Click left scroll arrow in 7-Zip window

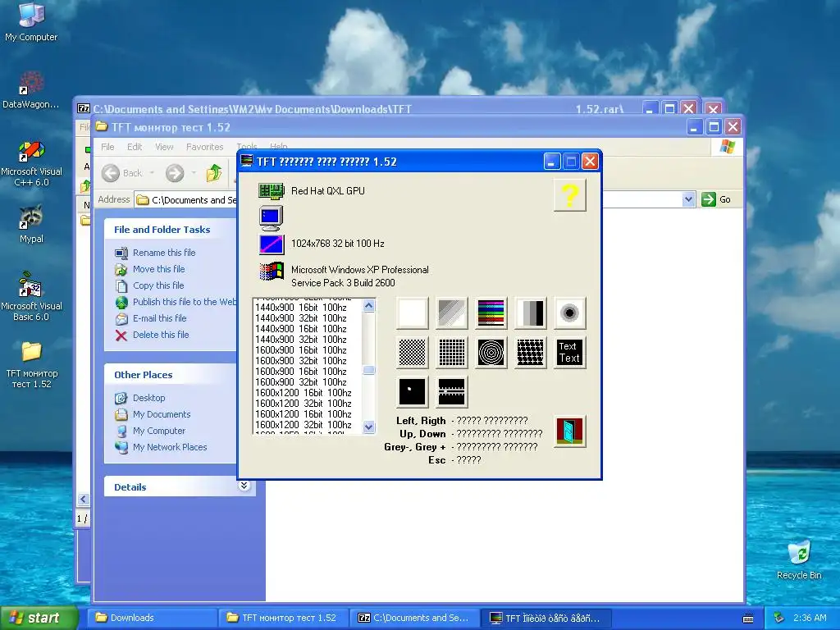(x=83, y=500)
